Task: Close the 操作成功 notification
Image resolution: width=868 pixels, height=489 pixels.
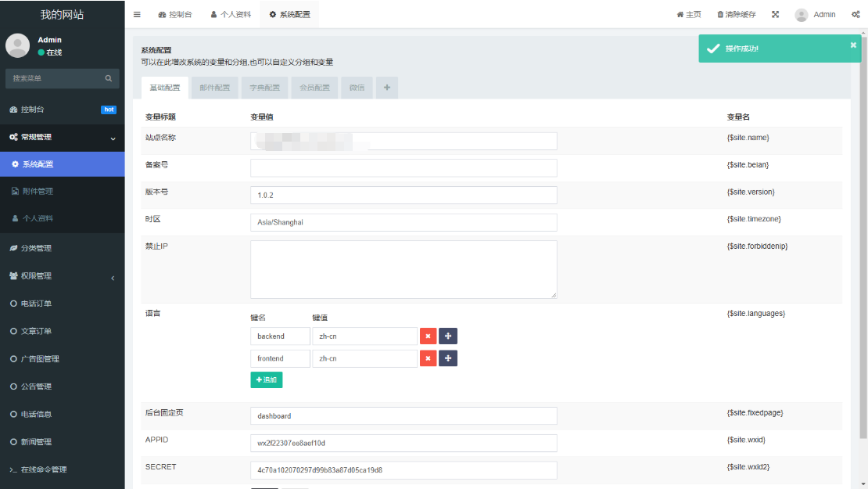Action: coord(853,45)
